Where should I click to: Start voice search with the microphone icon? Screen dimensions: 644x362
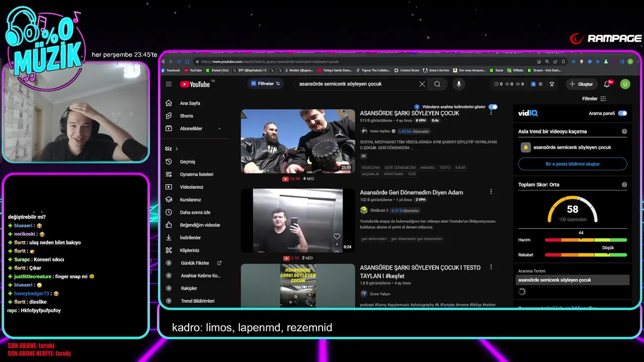coord(458,84)
